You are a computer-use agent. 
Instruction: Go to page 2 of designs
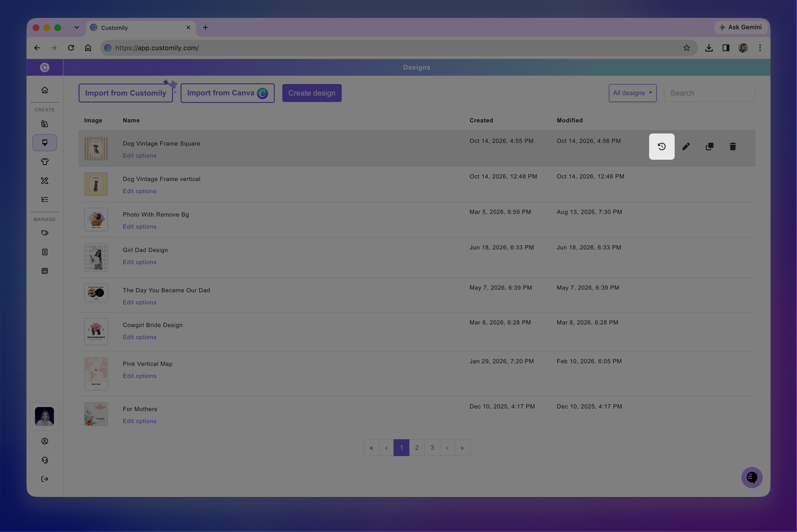pyautogui.click(x=417, y=448)
